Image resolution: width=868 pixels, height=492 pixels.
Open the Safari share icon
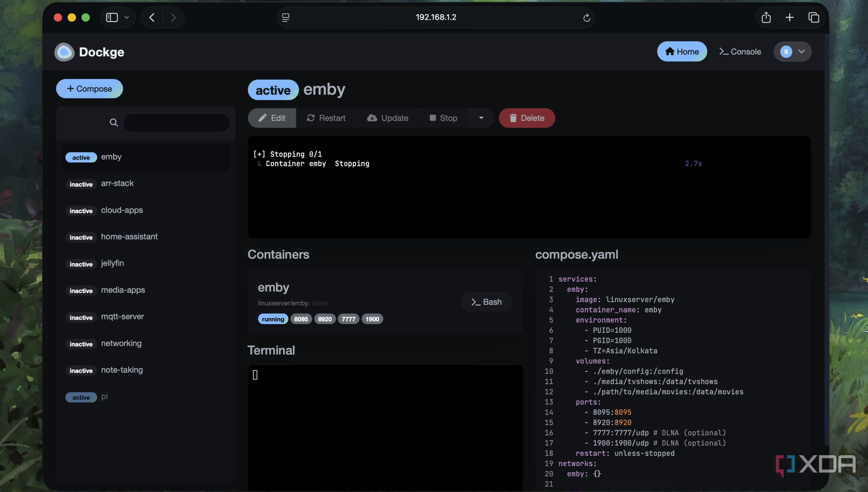[766, 17]
